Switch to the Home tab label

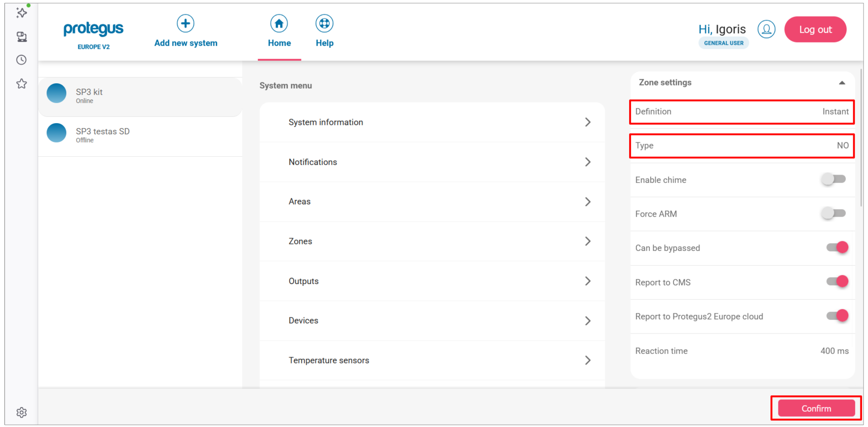coord(279,43)
